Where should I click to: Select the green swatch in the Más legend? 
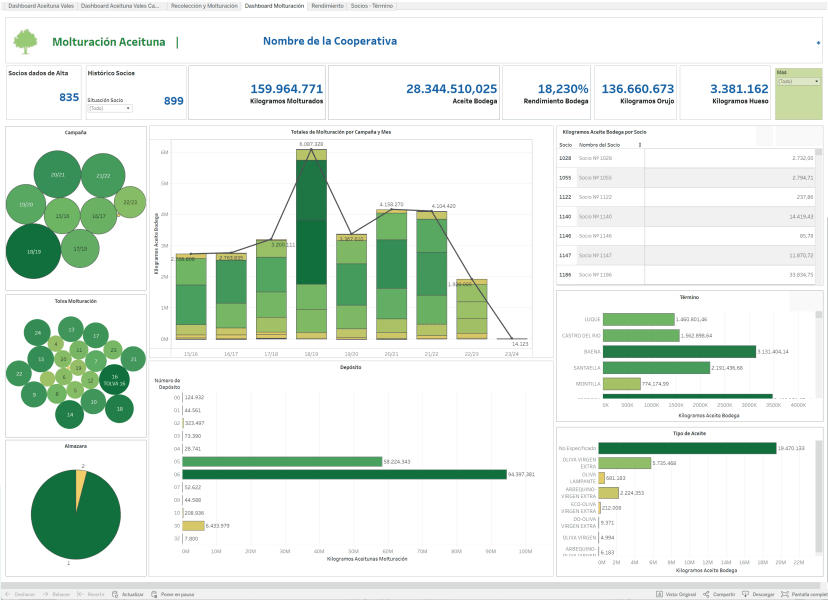click(798, 105)
